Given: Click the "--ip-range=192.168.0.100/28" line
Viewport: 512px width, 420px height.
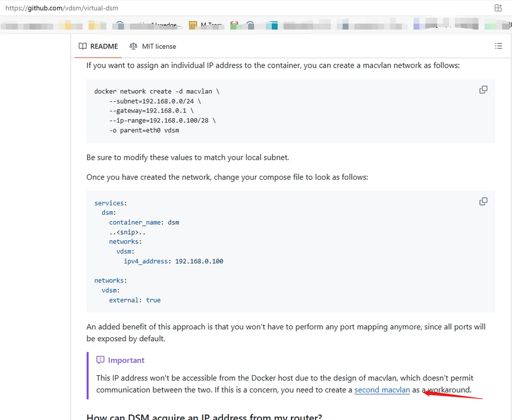Looking at the screenshot, I should tap(162, 120).
